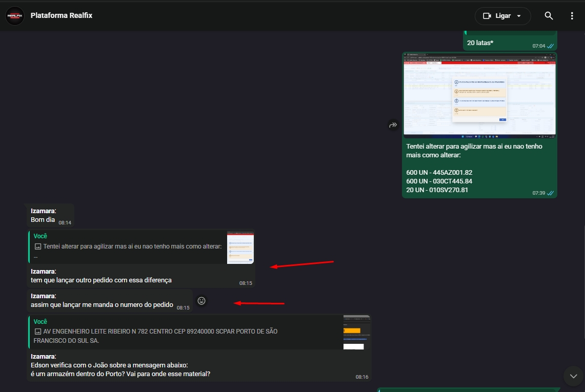Open the Plataforma Realfix chat title
Screen dimensions: 585x392
point(62,15)
